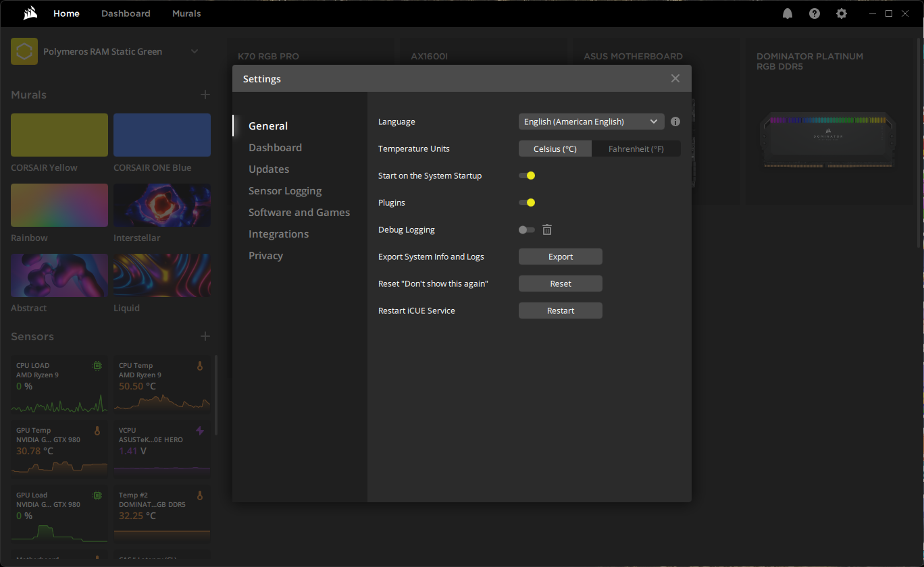Click the notifications bell icon
This screenshot has height=567, width=924.
point(788,13)
